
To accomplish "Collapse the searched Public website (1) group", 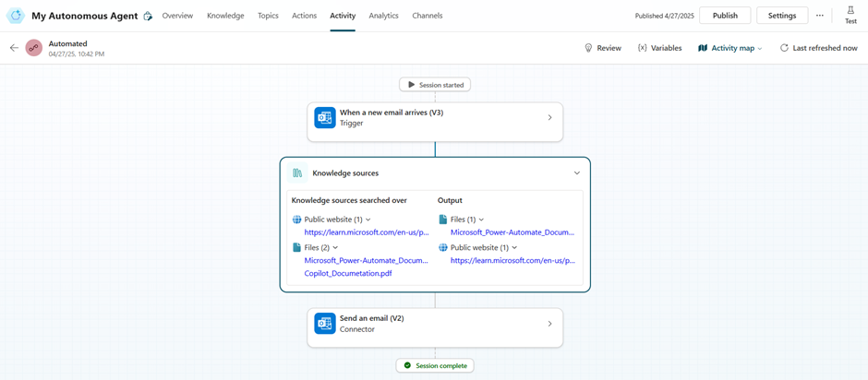I will [x=368, y=220].
